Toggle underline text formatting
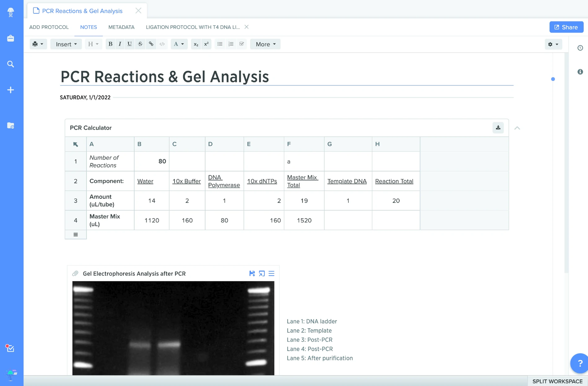 [130, 44]
